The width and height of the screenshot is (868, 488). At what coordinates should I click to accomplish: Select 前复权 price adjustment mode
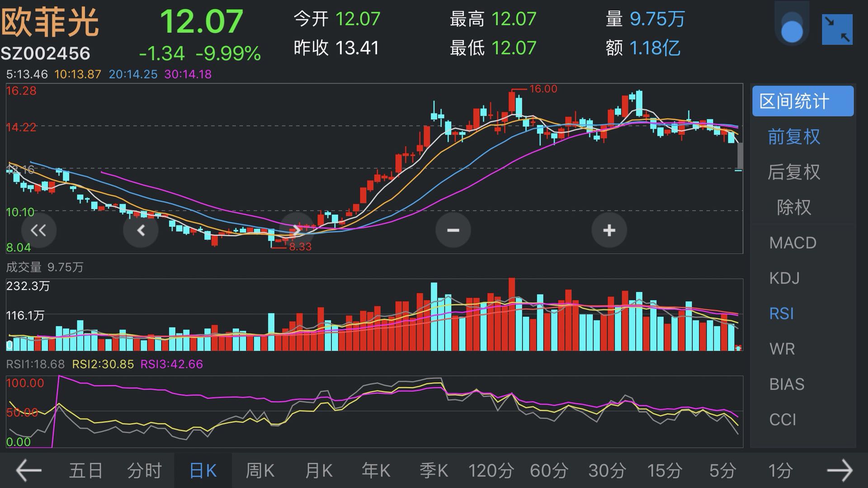(794, 136)
